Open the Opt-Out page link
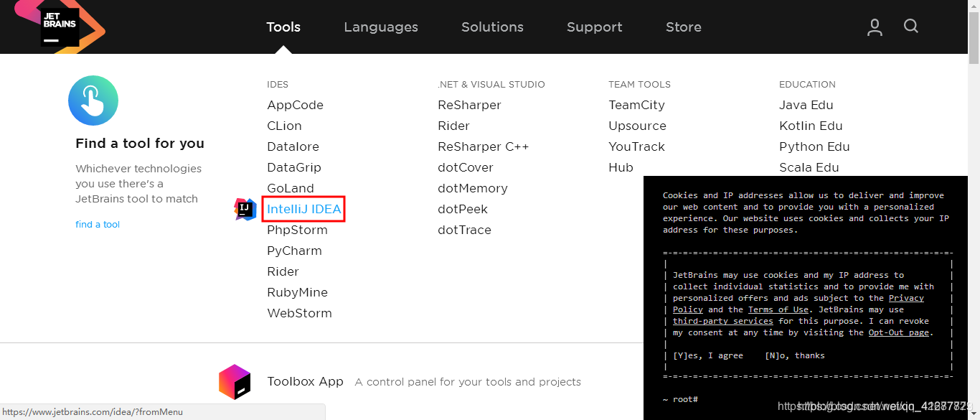This screenshot has width=980, height=420. point(900,332)
